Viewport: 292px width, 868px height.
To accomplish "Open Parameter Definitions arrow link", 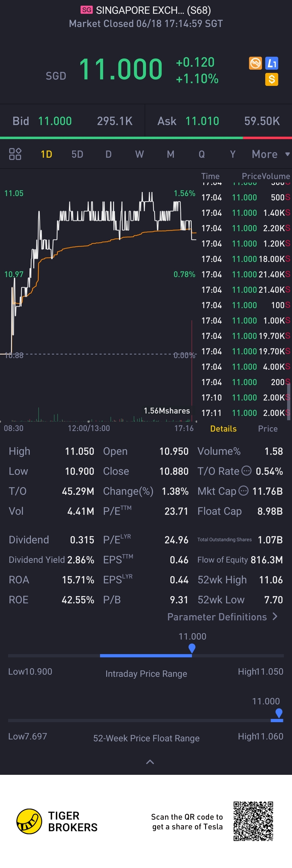I will coord(223,617).
